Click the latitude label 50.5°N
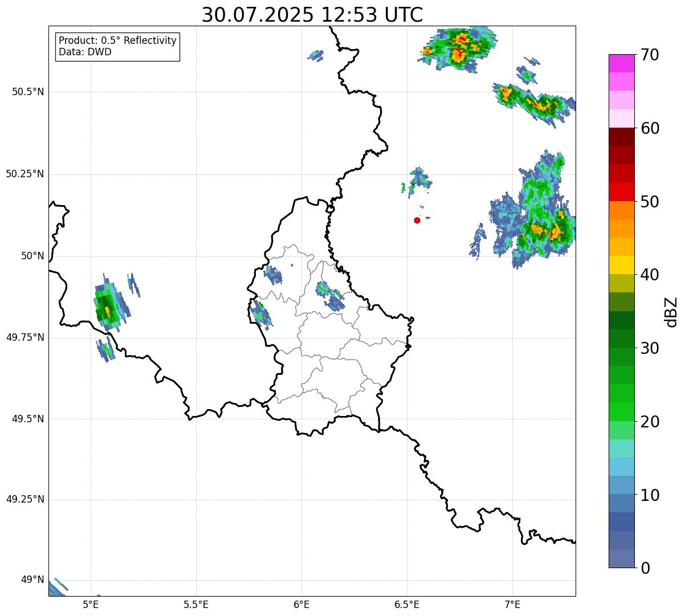 coord(28,92)
